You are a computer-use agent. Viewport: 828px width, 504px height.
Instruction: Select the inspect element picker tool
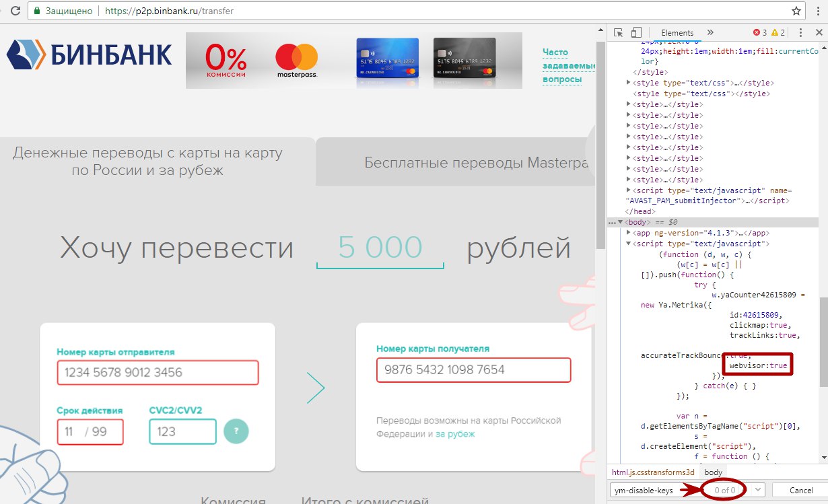tap(618, 32)
